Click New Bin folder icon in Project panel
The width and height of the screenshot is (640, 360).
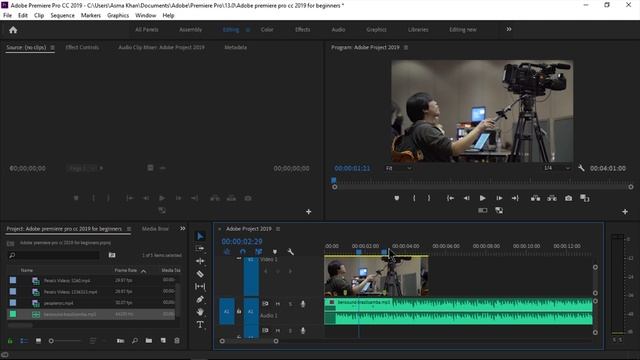click(149, 340)
